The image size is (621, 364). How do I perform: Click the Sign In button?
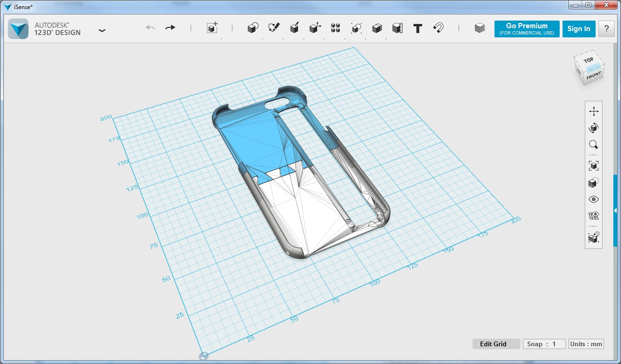pyautogui.click(x=579, y=29)
